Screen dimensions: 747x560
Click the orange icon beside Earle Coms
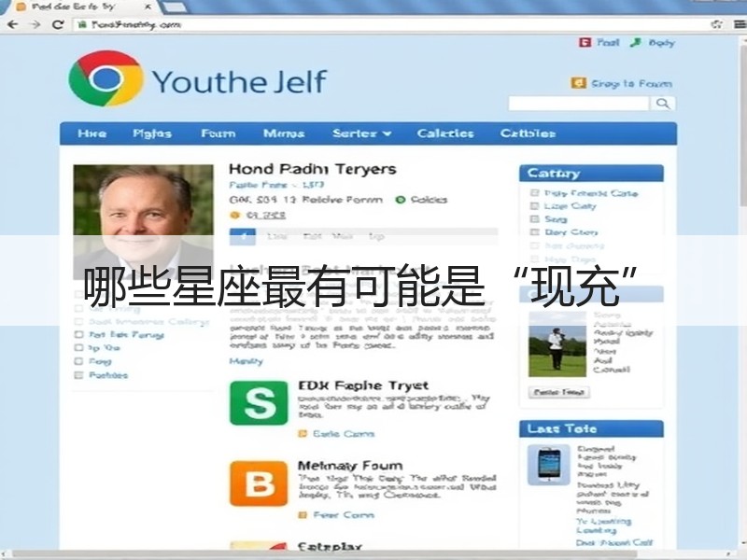302,434
